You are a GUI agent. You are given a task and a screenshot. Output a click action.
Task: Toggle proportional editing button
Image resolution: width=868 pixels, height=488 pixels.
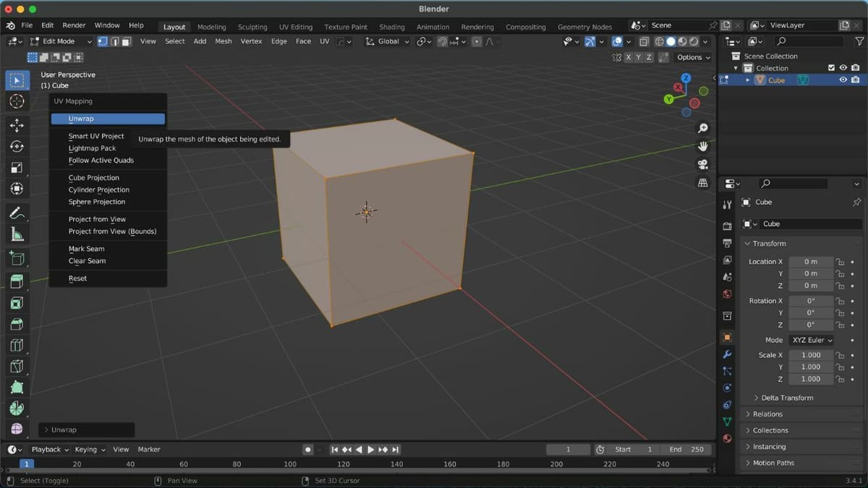476,41
